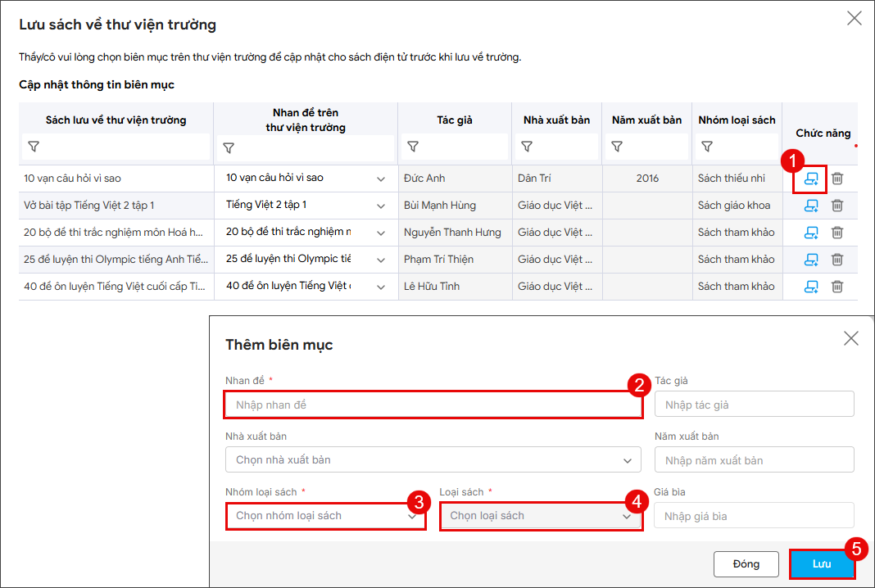This screenshot has height=588, width=875.
Task: Click the Đóng button
Action: pos(746,564)
